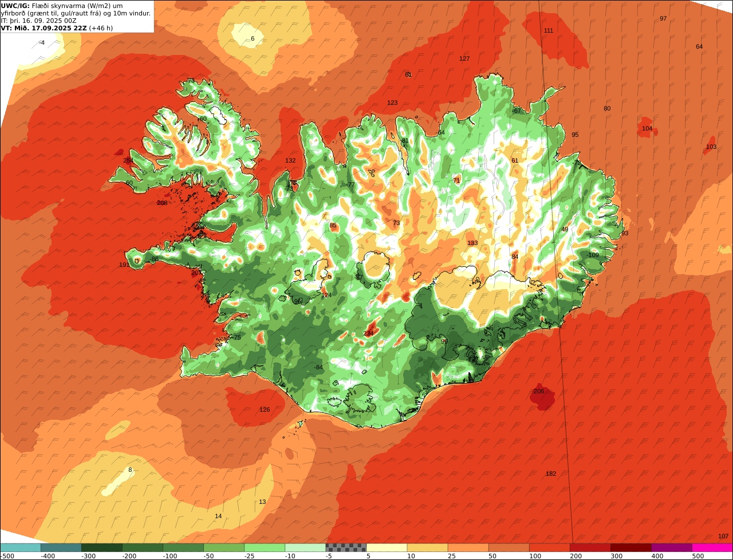Click the flux value 85 inland
Viewport: 733px width, 560px height.
tap(333, 225)
